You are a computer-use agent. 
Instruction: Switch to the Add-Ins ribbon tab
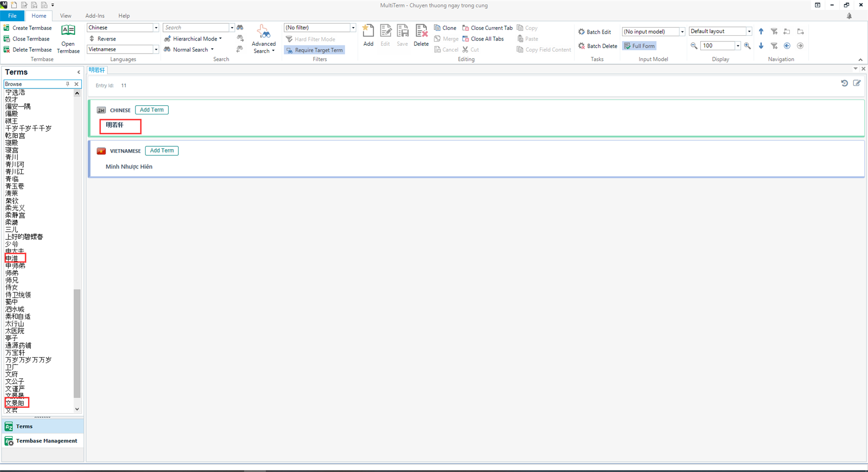95,16
